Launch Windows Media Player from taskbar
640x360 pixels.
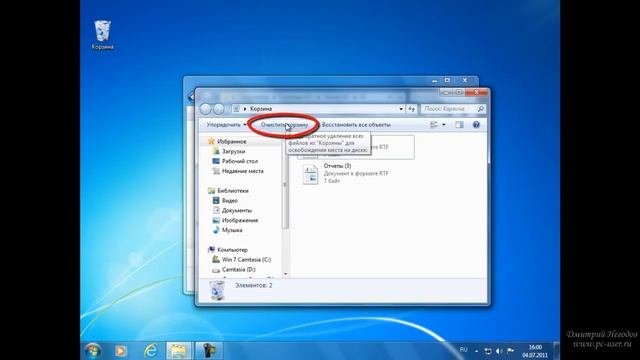coord(120,351)
